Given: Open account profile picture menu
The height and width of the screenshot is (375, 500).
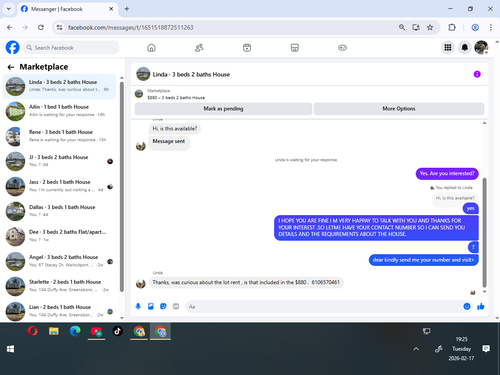Looking at the screenshot, I should coord(481,47).
